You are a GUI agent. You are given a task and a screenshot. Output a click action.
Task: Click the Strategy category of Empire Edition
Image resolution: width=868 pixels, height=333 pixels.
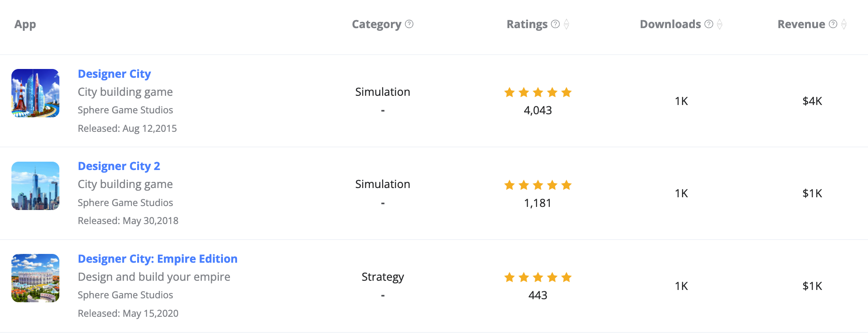(383, 277)
